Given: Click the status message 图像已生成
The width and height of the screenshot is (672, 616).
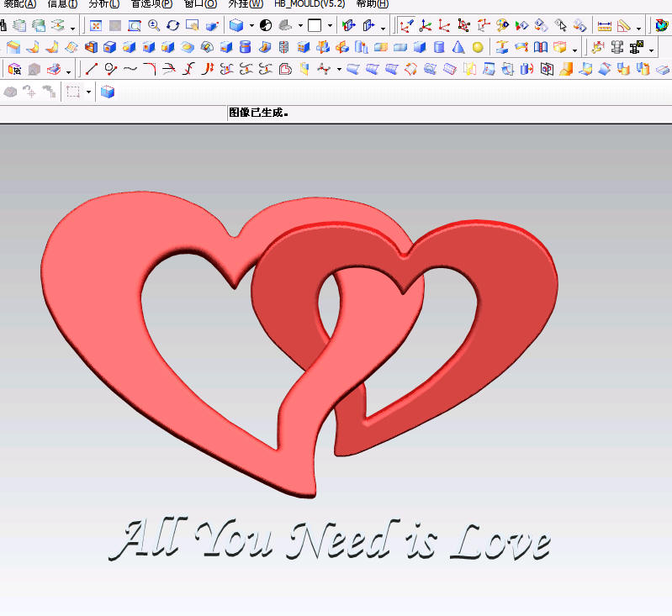Looking at the screenshot, I should click(258, 113).
